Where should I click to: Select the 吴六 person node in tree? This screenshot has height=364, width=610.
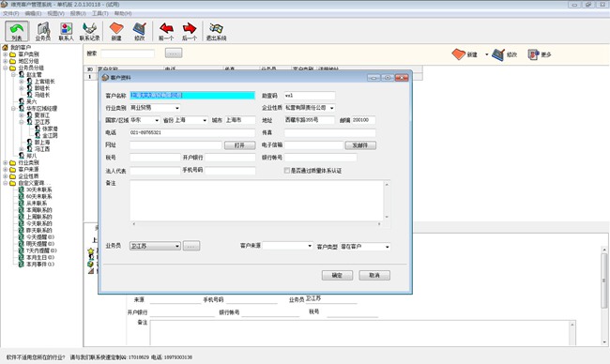coord(32,101)
